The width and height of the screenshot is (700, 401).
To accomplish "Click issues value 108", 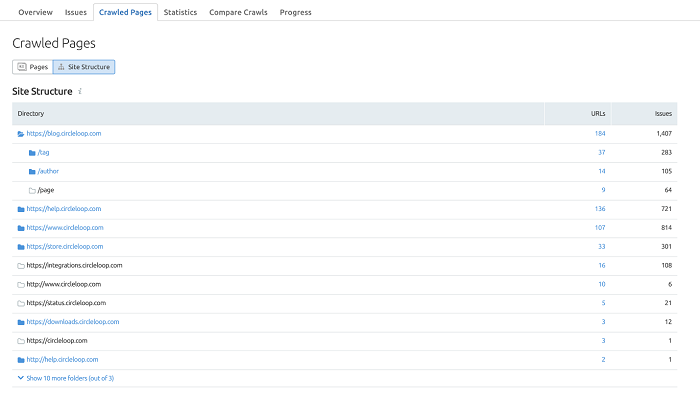I will (x=667, y=265).
